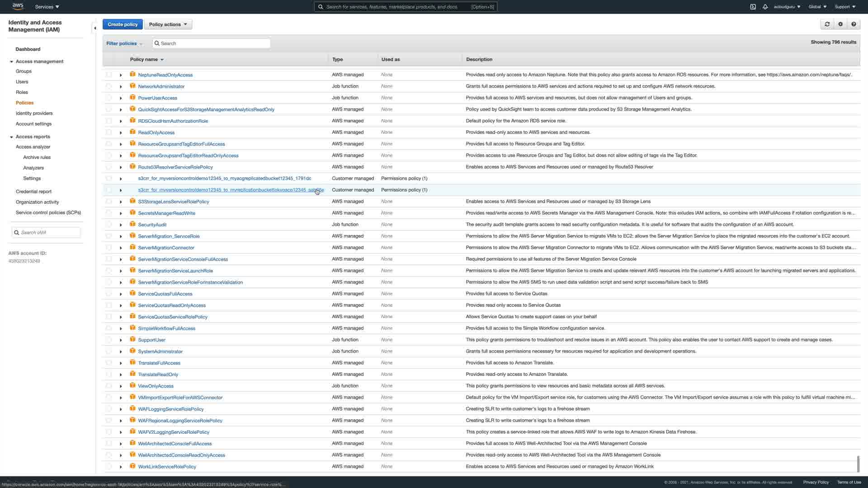Open the settings gear icon

840,24
